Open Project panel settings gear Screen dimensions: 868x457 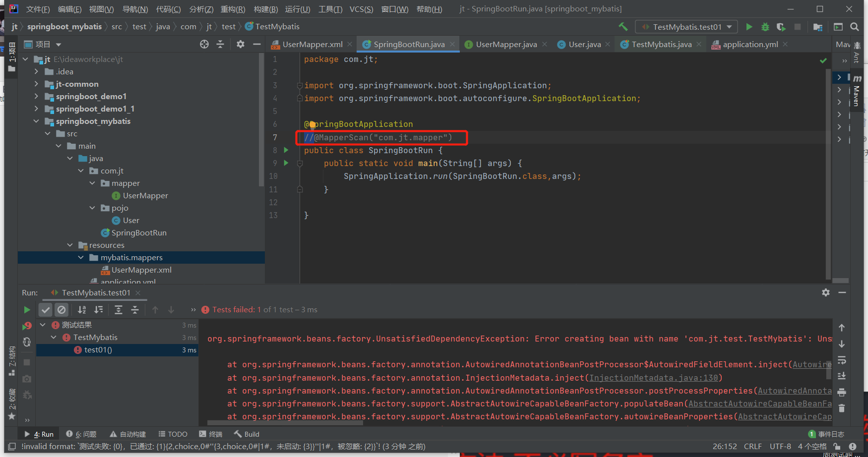pos(241,44)
